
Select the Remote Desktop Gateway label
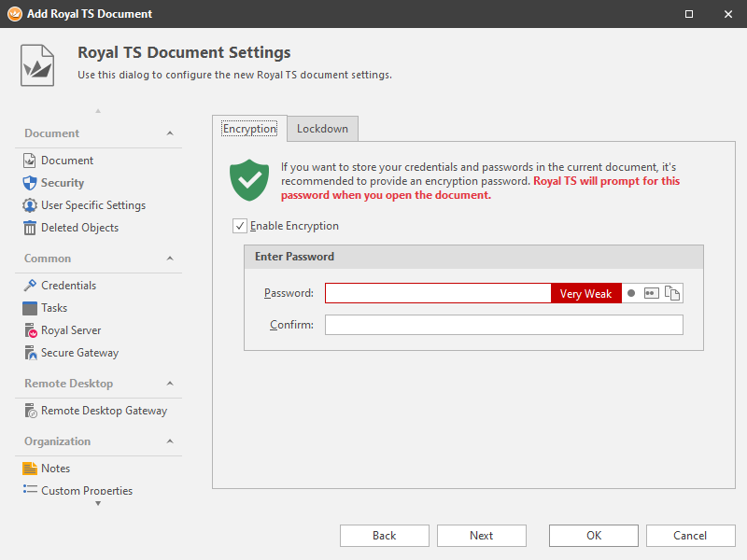point(105,411)
